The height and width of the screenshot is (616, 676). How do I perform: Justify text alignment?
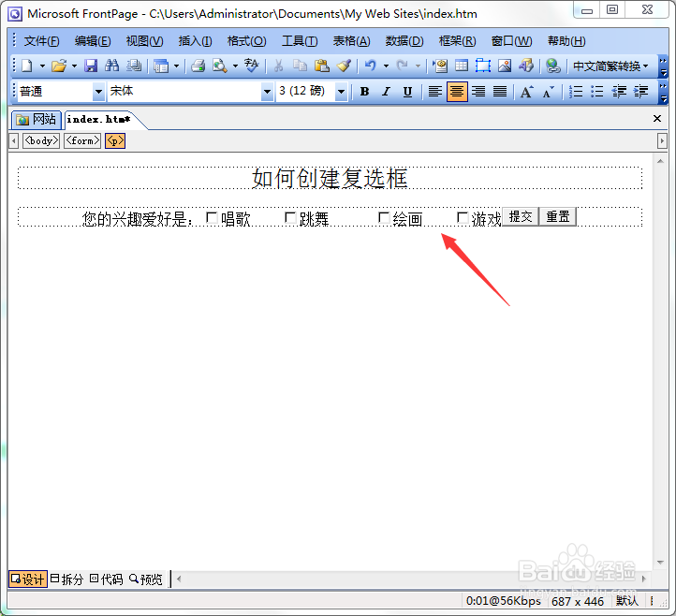(x=500, y=92)
